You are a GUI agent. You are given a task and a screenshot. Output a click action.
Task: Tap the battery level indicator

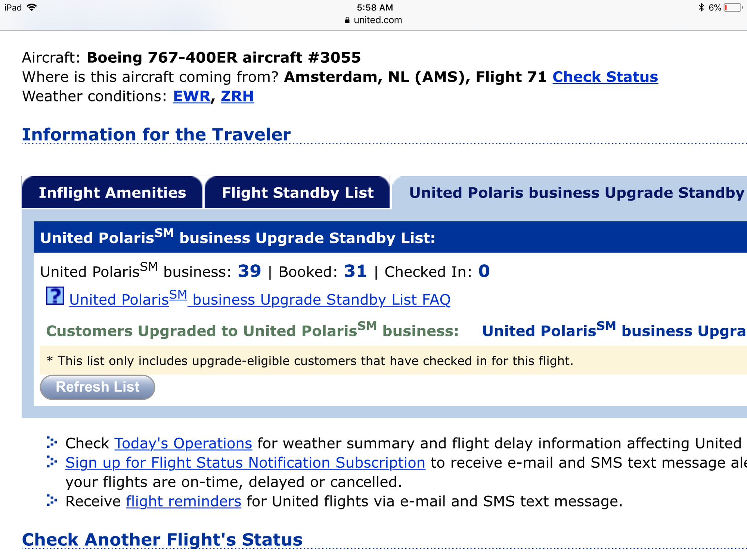pyautogui.click(x=733, y=7)
